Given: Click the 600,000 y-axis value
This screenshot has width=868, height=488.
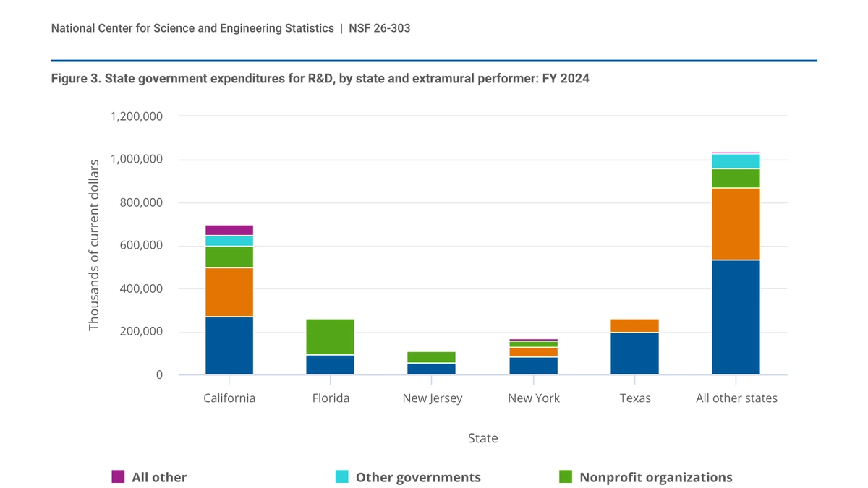Looking at the screenshot, I should pos(140,246).
